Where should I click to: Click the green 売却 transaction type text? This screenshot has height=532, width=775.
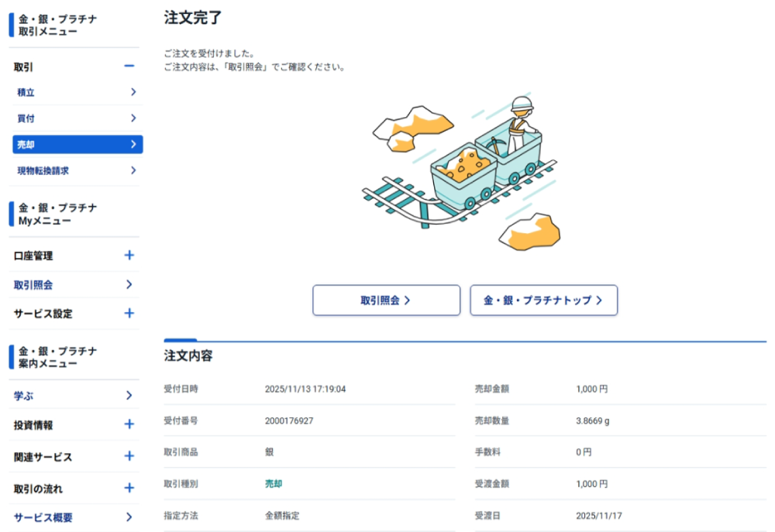274,484
